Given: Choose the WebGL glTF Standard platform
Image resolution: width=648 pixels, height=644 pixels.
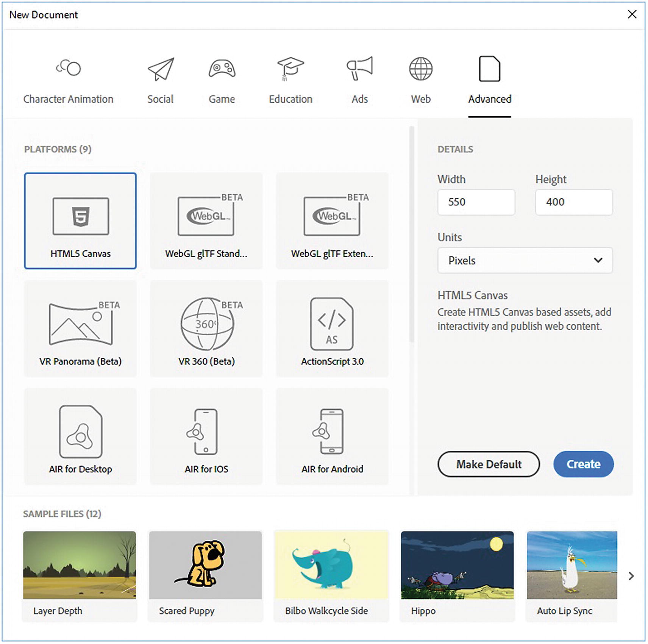Looking at the screenshot, I should coord(206,221).
